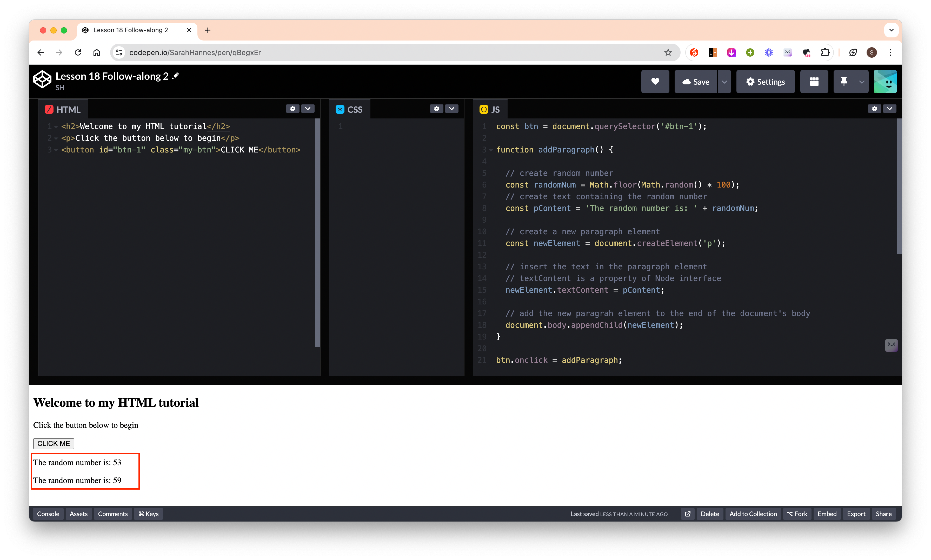
Task: Open the user avatar menu
Action: click(885, 82)
